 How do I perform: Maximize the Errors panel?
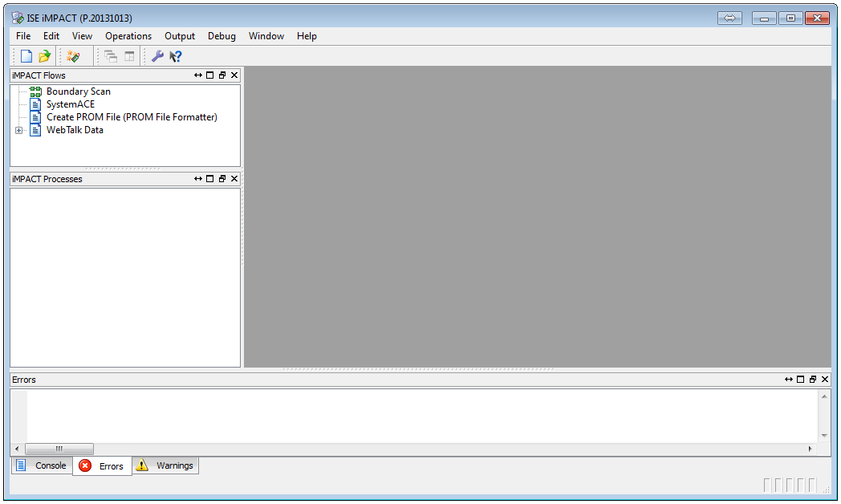[x=801, y=380]
